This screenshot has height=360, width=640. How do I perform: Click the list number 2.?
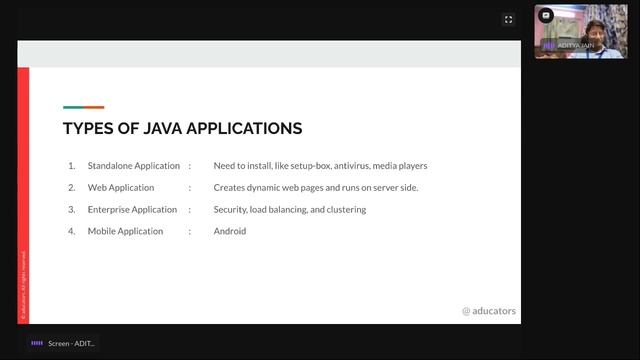coord(71,188)
